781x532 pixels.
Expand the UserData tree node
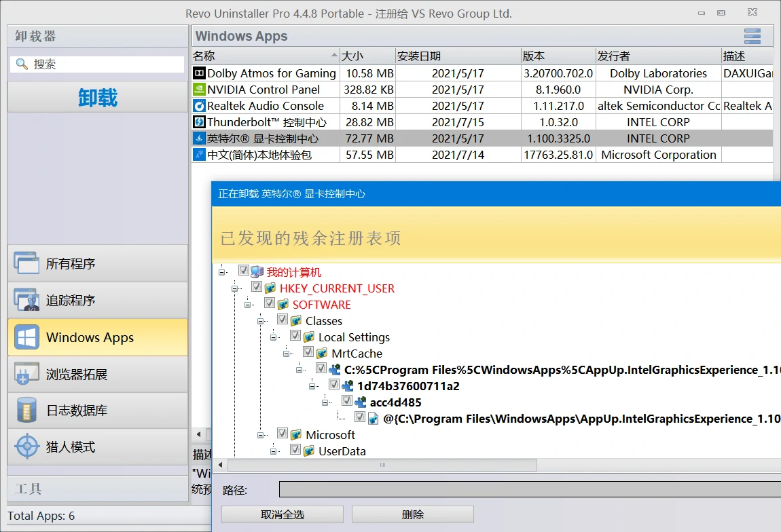tap(274, 451)
